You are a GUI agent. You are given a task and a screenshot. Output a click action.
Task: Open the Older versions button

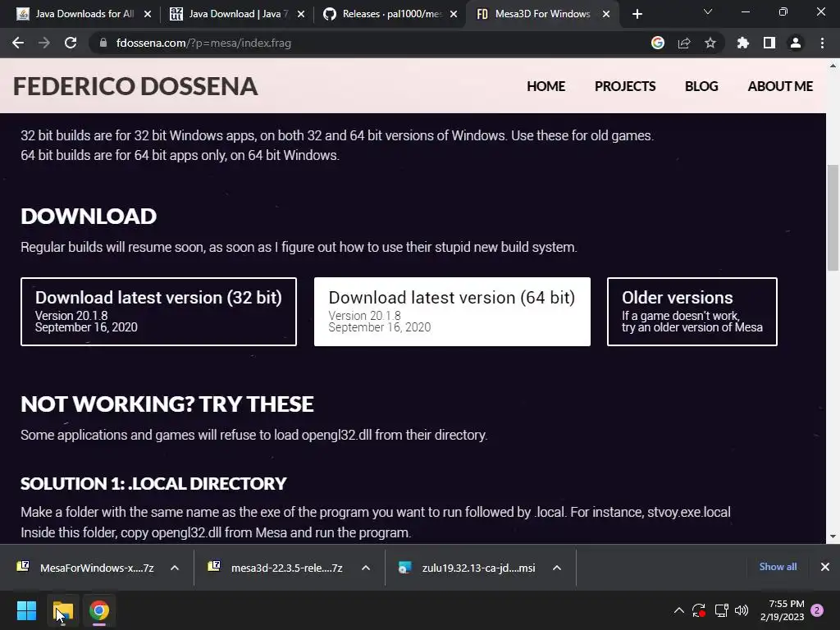[692, 312]
